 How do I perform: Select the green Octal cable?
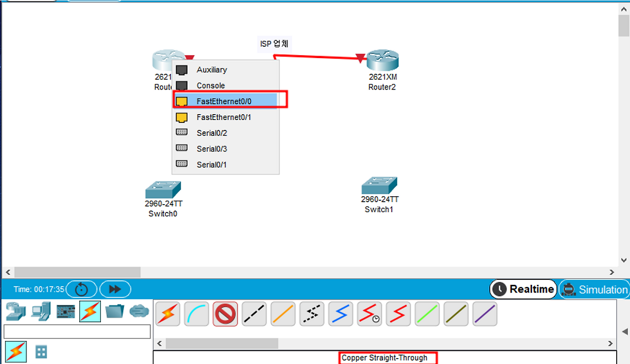427,314
